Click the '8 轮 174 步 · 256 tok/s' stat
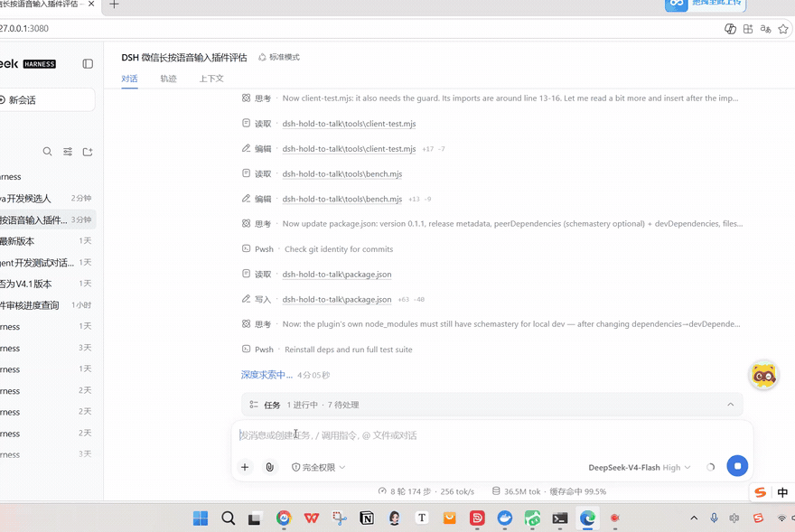 coord(426,491)
